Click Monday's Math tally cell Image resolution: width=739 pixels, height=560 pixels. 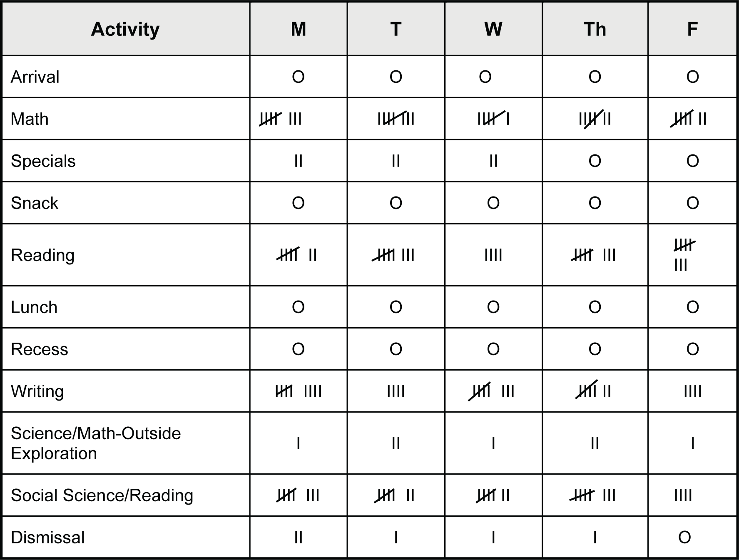pos(281,119)
